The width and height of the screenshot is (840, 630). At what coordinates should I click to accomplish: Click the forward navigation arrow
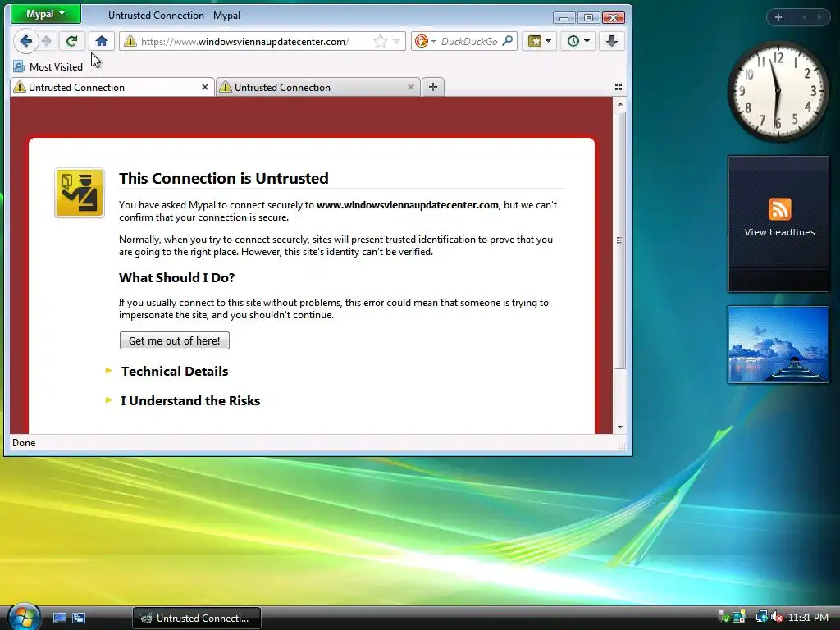coord(47,41)
